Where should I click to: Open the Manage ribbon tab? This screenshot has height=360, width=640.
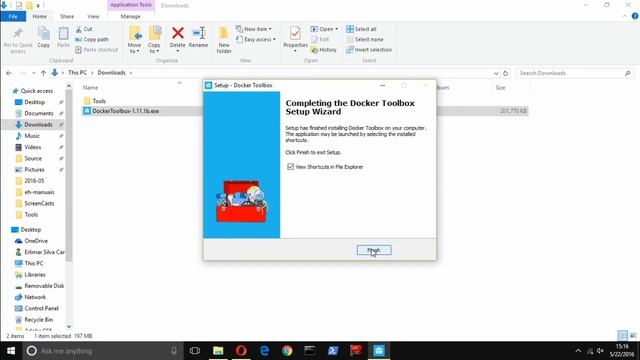[x=131, y=16]
